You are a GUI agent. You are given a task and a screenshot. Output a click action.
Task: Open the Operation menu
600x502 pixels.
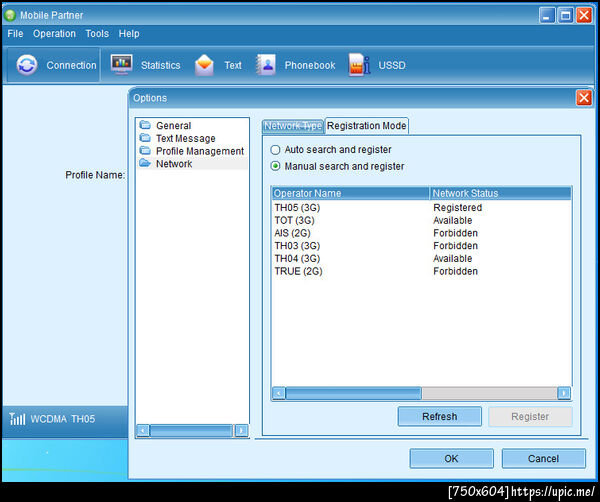pyautogui.click(x=54, y=34)
